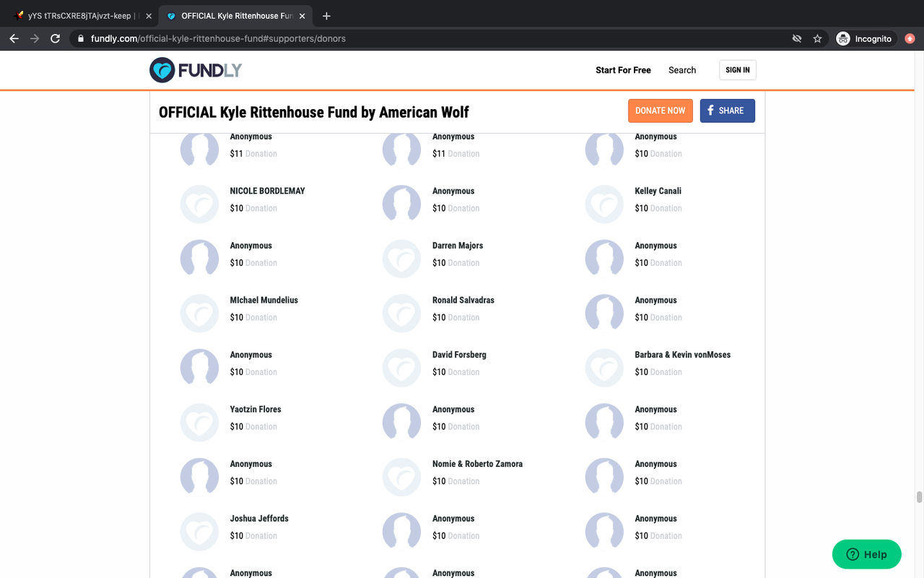Select donor name Michael Mundelius
The width and height of the screenshot is (924, 578).
[x=263, y=300]
